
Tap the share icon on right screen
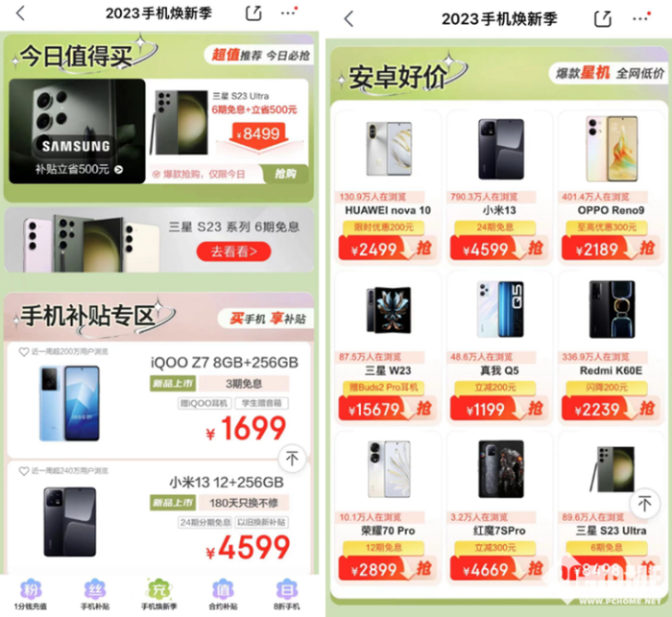pos(603,19)
